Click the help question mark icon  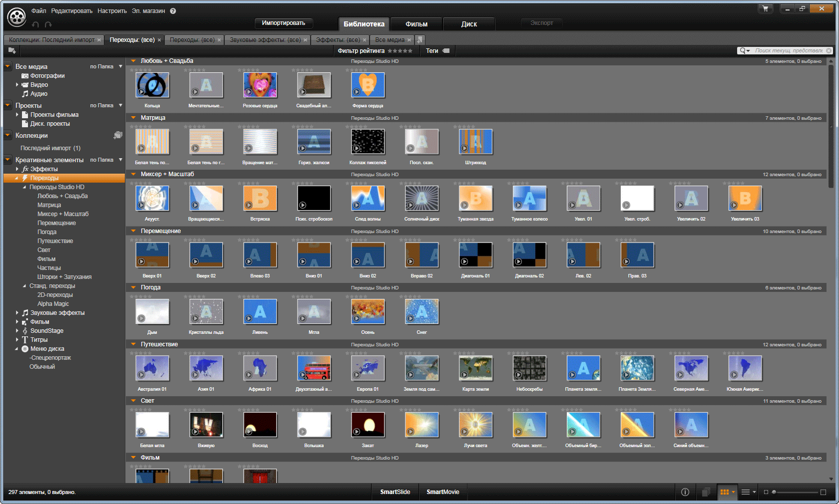click(173, 11)
